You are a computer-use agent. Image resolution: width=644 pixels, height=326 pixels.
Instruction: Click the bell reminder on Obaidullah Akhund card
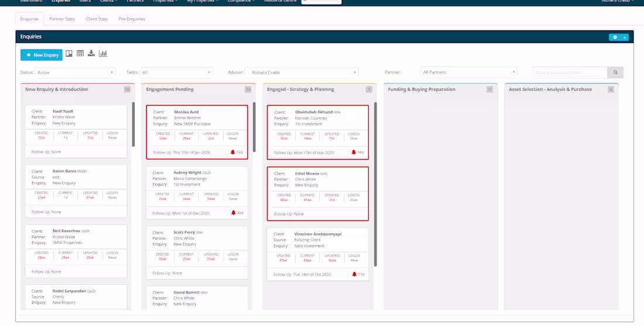tap(354, 152)
